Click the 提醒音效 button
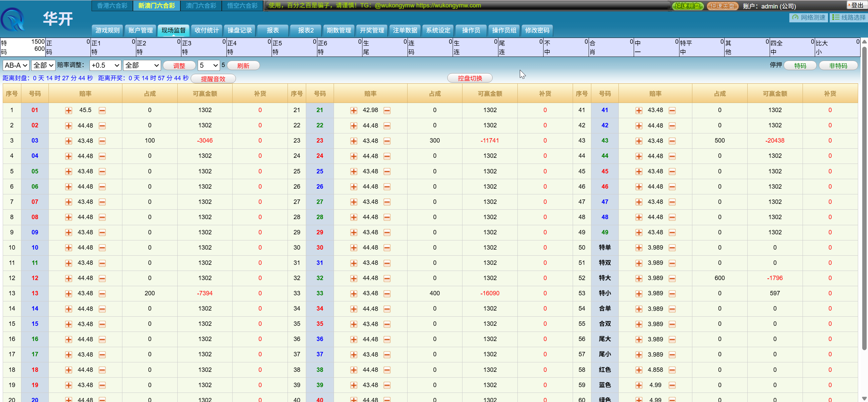This screenshot has height=402, width=868. 213,79
